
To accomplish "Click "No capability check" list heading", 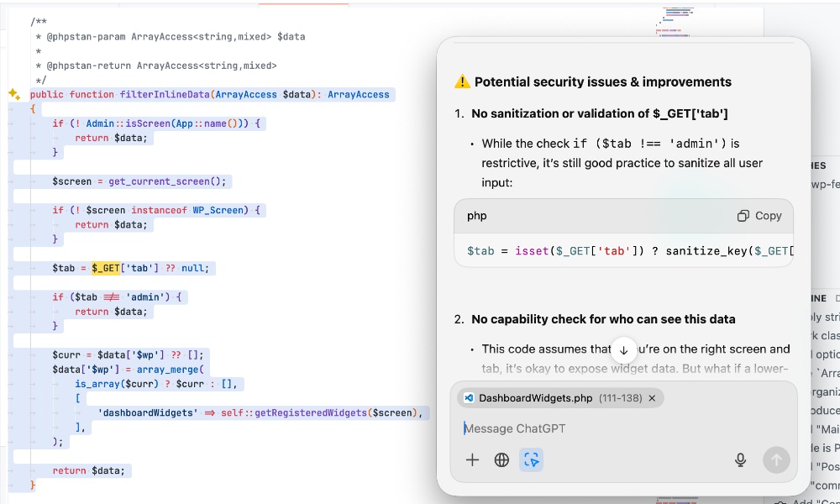I will (603, 319).
